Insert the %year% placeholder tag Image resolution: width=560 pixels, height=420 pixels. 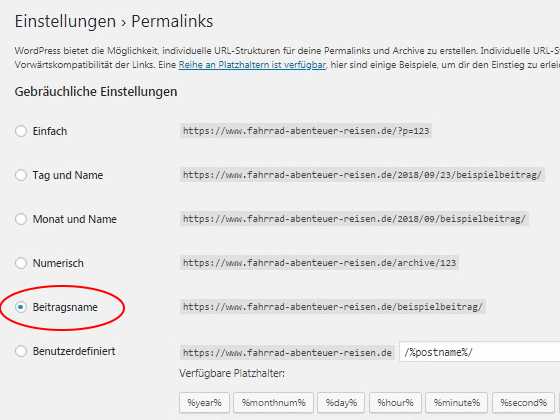204,402
